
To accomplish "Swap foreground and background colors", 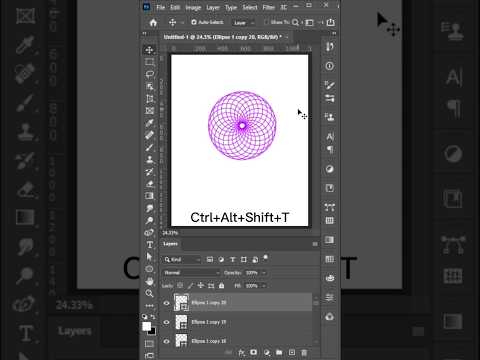I will click(153, 317).
